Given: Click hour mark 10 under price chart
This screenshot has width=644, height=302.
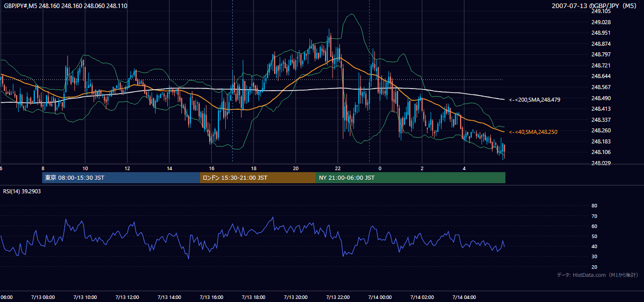Looking at the screenshot, I should coord(85,168).
